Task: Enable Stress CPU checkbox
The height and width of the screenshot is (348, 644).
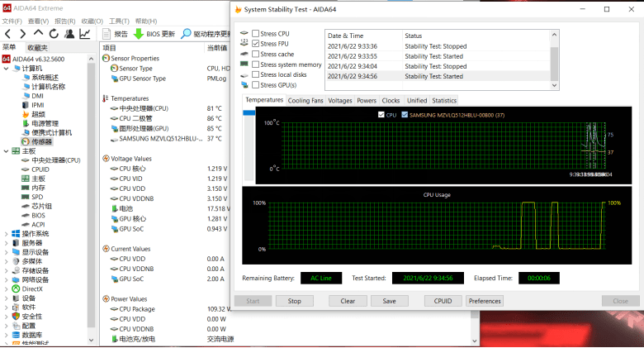Action: [255, 33]
